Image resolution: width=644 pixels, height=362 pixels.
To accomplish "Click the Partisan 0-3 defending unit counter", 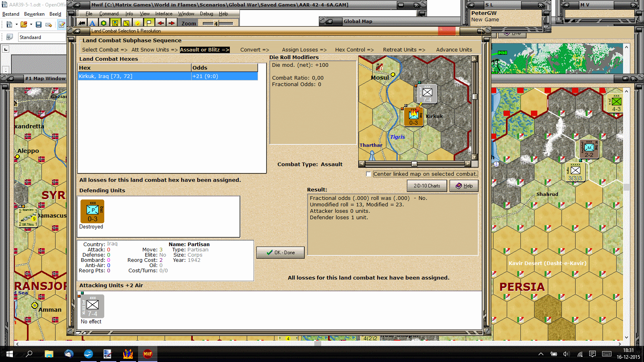I will point(93,211).
